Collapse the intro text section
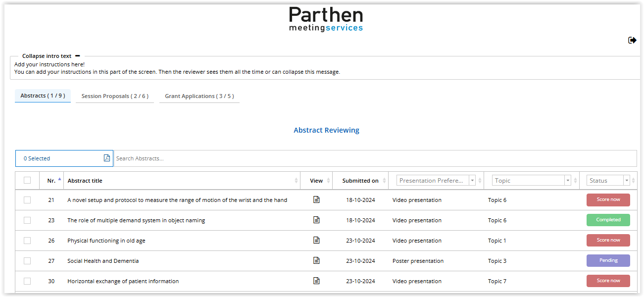This screenshot has width=644, height=297. click(x=77, y=56)
